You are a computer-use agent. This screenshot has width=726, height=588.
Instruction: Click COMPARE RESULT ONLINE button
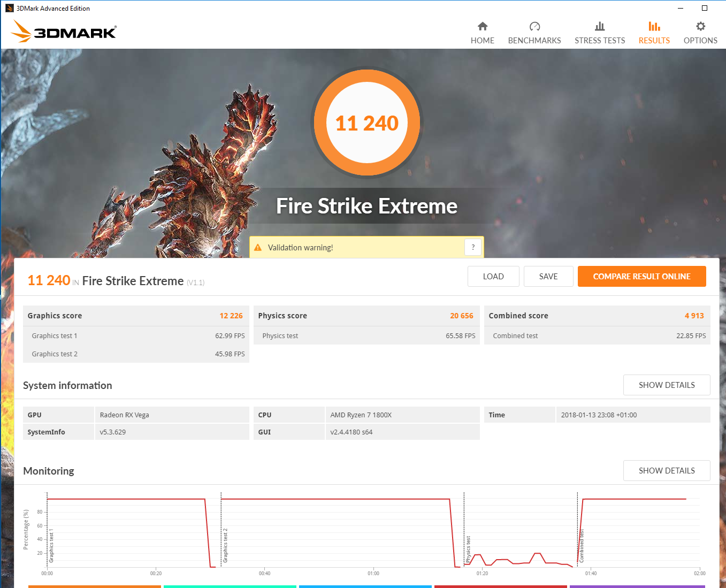point(641,277)
